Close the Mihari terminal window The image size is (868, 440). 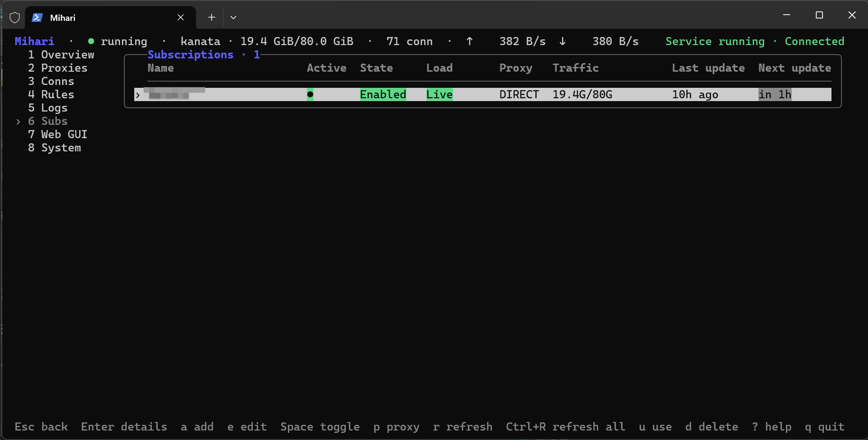coord(852,15)
